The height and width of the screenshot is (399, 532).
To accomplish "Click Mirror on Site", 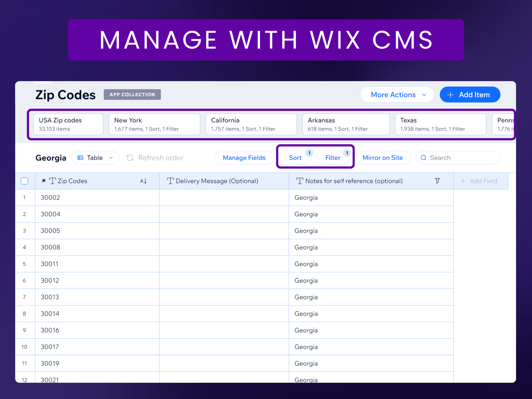I will pos(382,158).
